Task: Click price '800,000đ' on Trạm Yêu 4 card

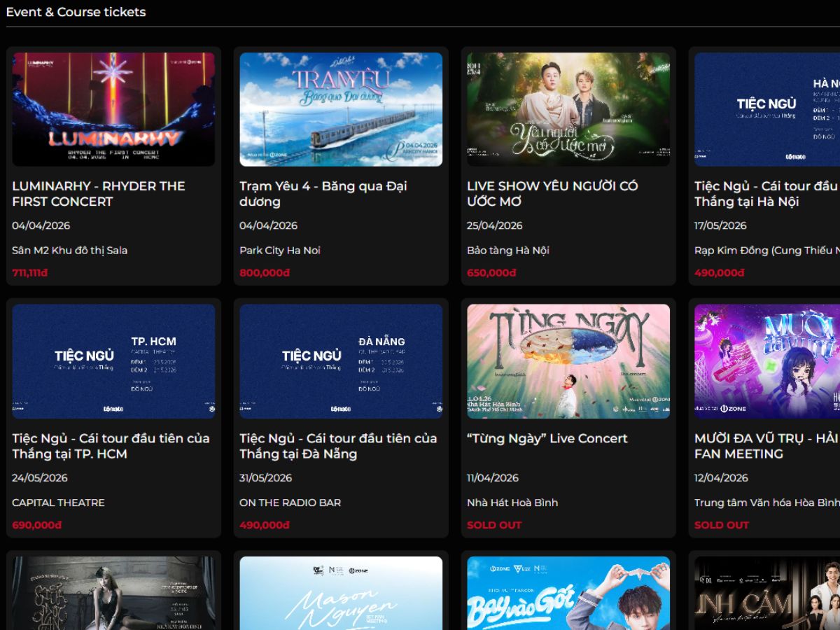Action: point(265,273)
